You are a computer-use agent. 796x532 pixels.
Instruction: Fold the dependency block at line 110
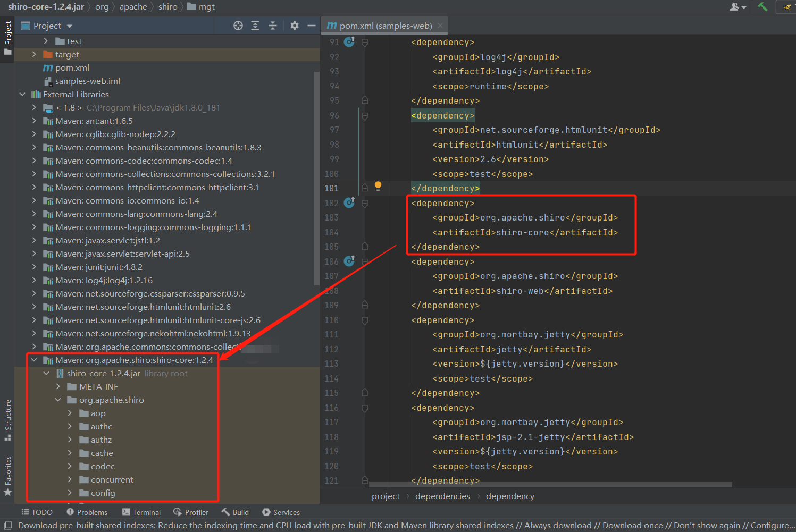[365, 320]
